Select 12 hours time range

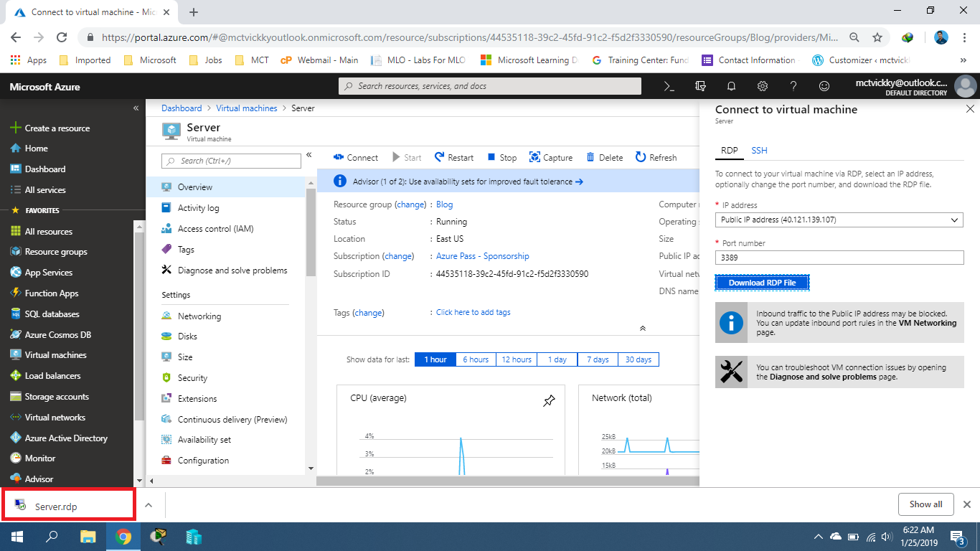click(517, 359)
